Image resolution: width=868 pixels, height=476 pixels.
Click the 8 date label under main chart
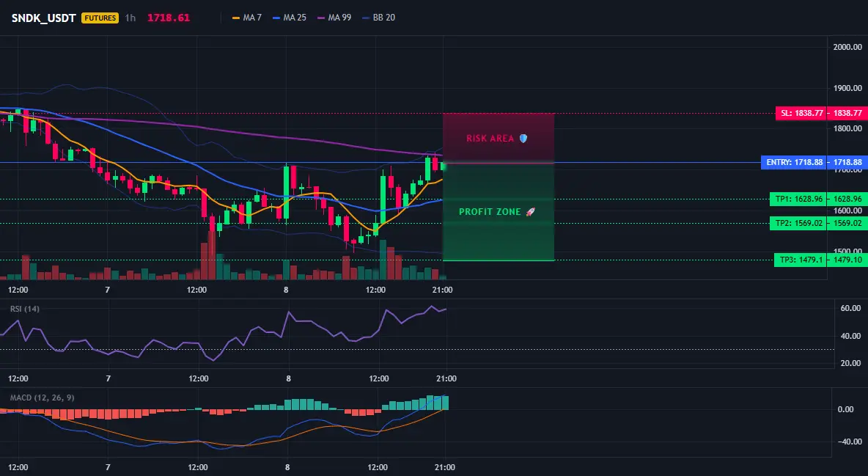tap(286, 290)
